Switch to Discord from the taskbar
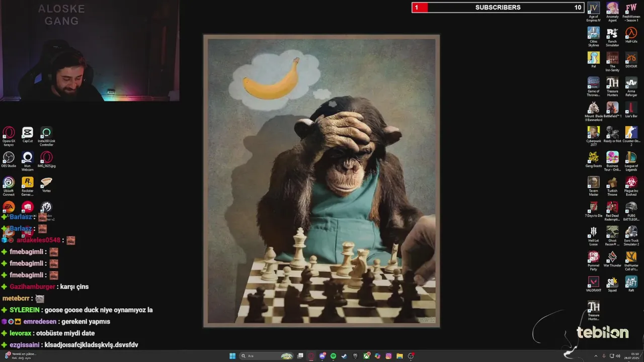Viewport: 644px width, 362px height. tap(323, 356)
